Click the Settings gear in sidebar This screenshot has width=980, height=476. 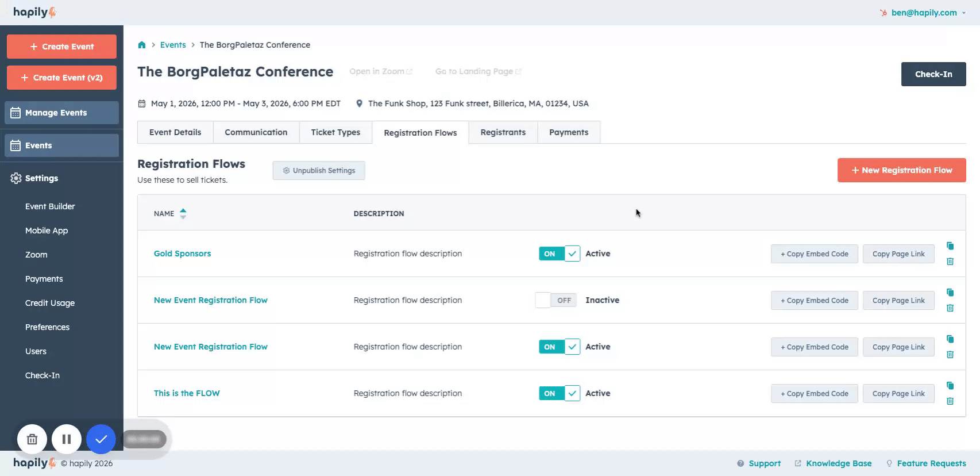(x=16, y=178)
